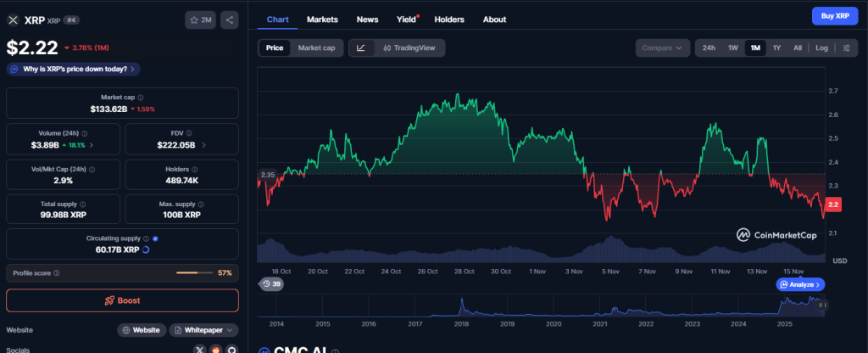This screenshot has width=868, height=353.
Task: Open chart settings sliders icon
Action: (846, 48)
